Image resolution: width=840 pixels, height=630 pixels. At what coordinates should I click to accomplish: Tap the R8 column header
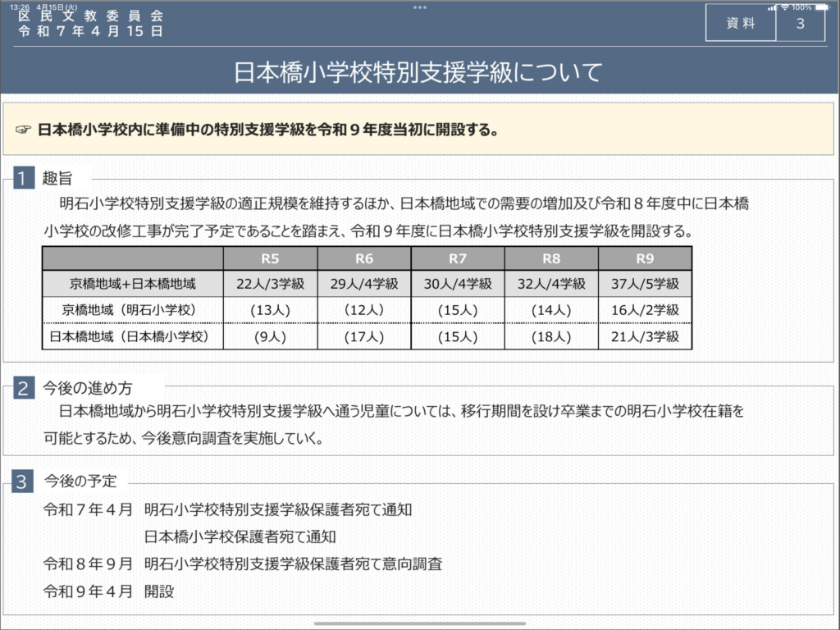[x=551, y=258]
